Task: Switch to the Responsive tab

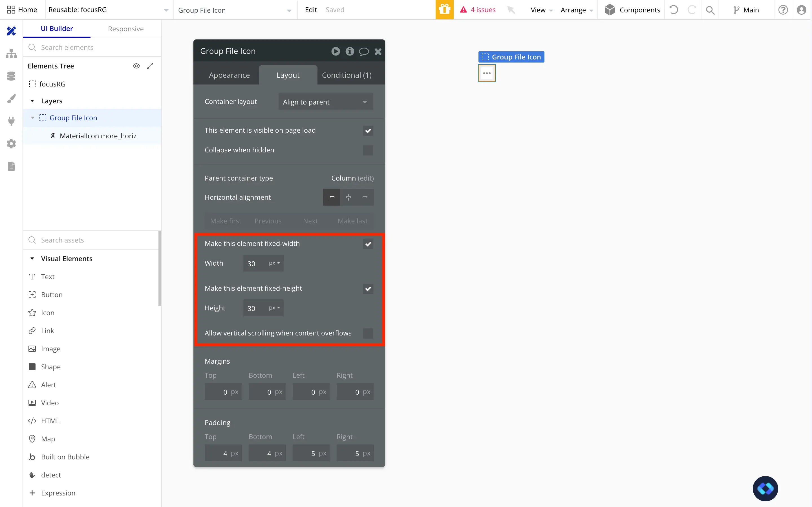Action: (125, 29)
